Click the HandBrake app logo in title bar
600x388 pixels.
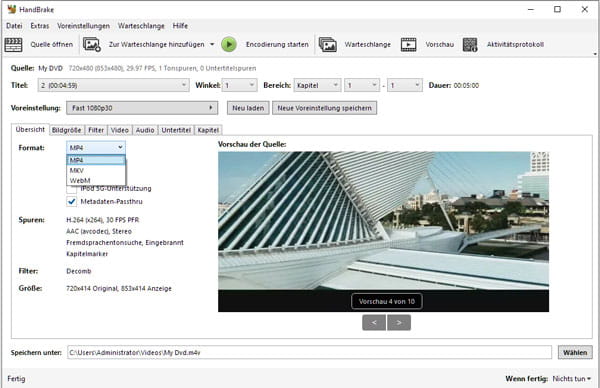coord(12,9)
